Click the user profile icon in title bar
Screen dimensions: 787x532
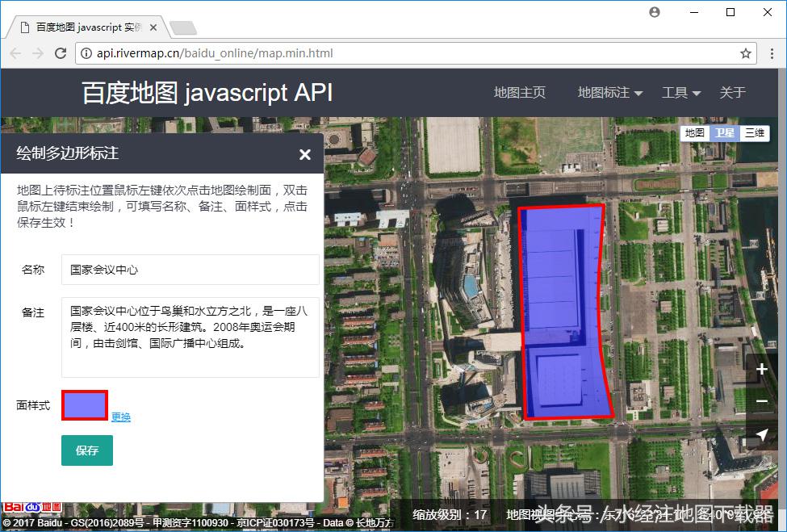tap(654, 12)
